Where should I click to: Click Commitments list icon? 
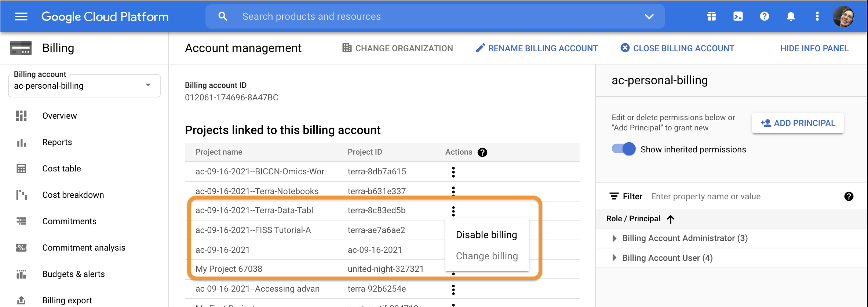[21, 221]
